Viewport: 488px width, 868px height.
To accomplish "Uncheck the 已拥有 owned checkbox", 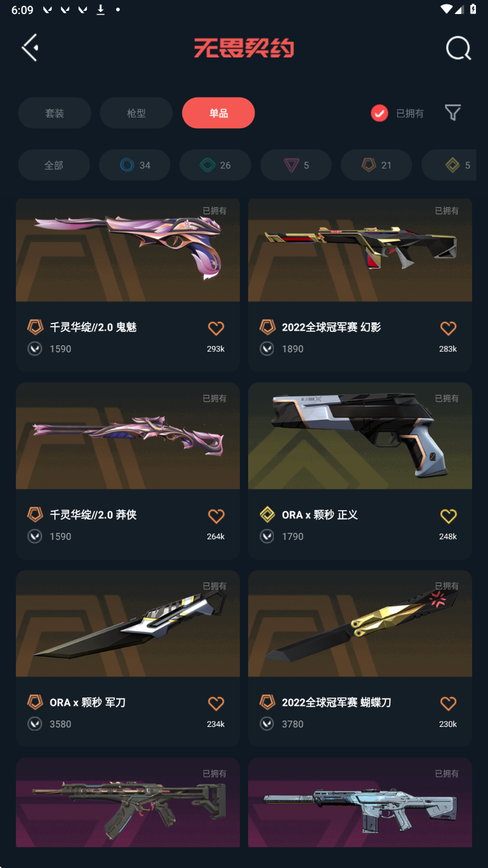I will point(380,114).
